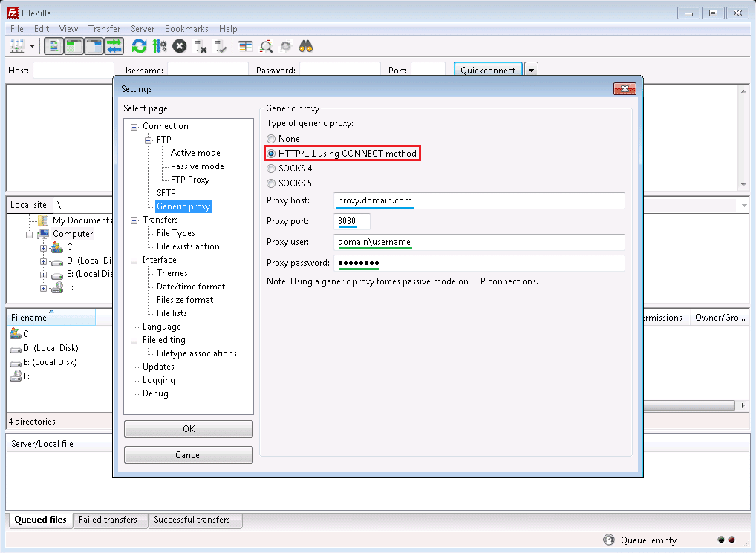Open binoculars file search icon
756x553 pixels.
pos(306,46)
